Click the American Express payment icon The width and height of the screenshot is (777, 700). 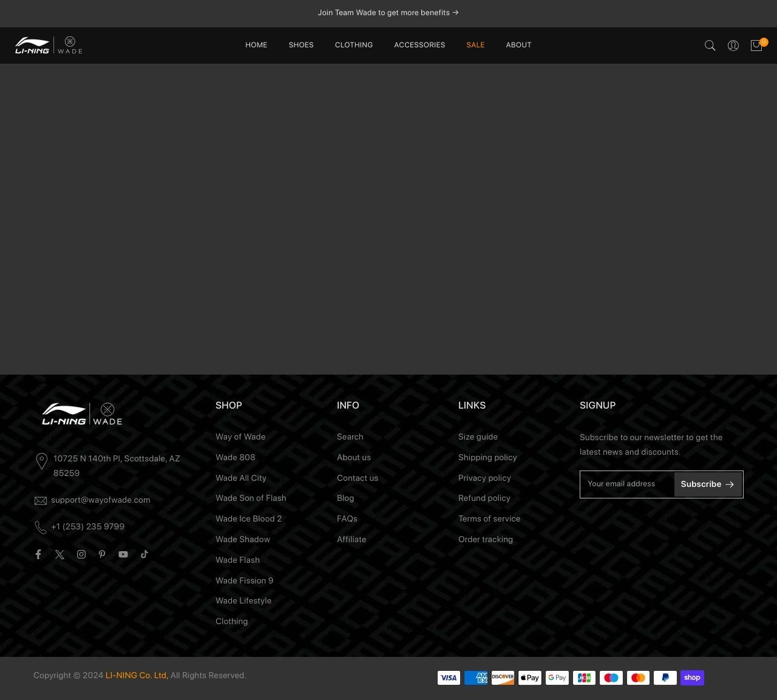click(x=476, y=678)
